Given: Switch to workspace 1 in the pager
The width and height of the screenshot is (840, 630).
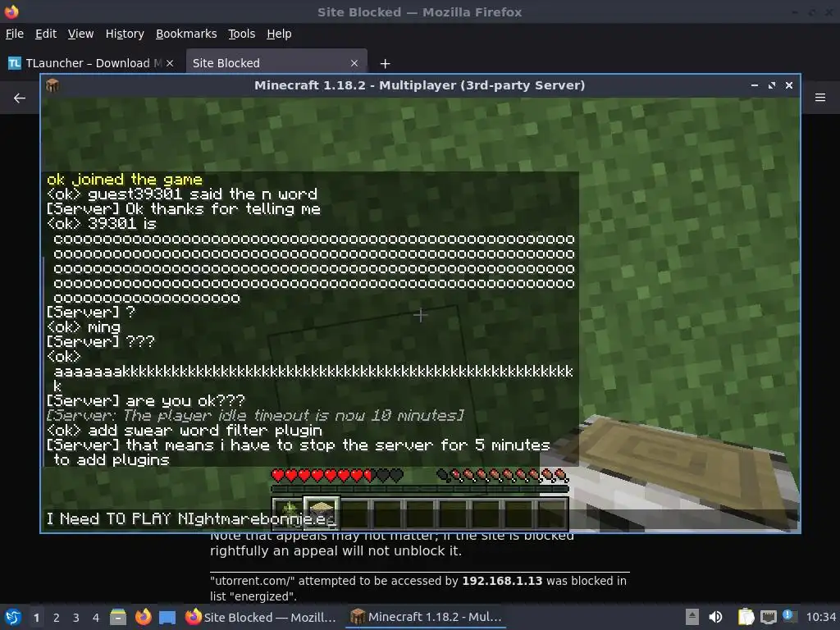Looking at the screenshot, I should coord(36,618).
